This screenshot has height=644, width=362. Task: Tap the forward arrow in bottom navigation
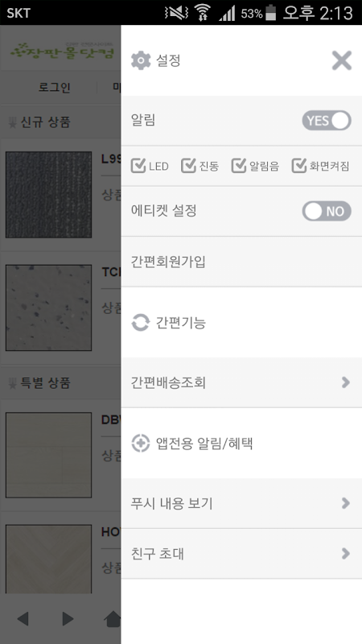[x=68, y=619]
